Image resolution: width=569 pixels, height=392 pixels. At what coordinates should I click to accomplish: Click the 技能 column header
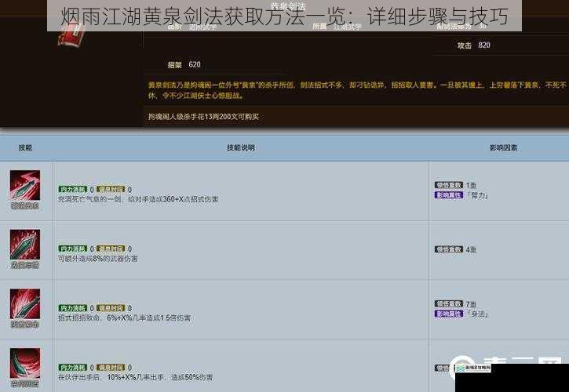click(x=25, y=147)
